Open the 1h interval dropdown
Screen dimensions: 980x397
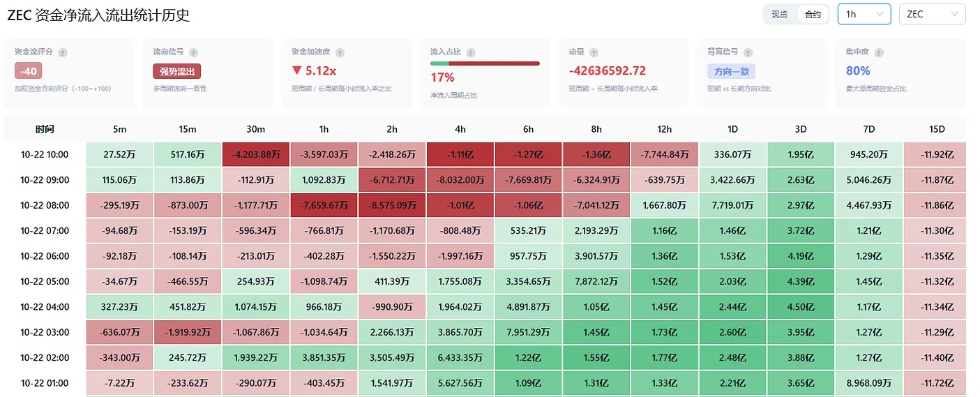[x=864, y=14]
